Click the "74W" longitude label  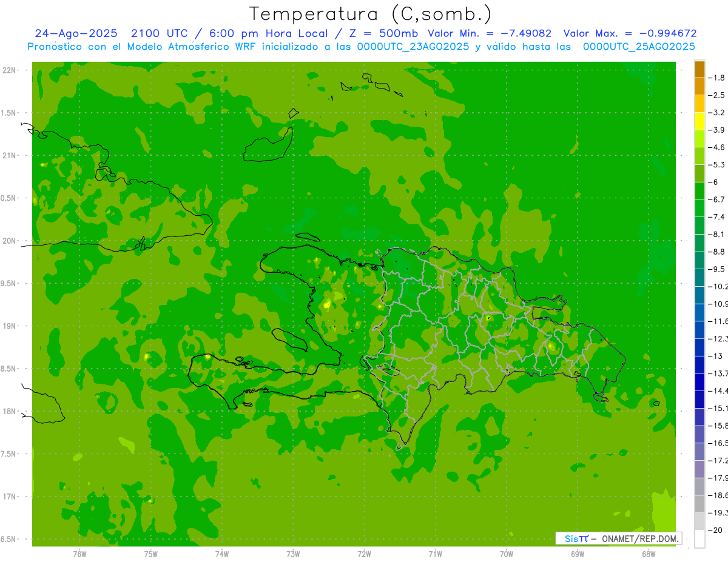coord(222,554)
